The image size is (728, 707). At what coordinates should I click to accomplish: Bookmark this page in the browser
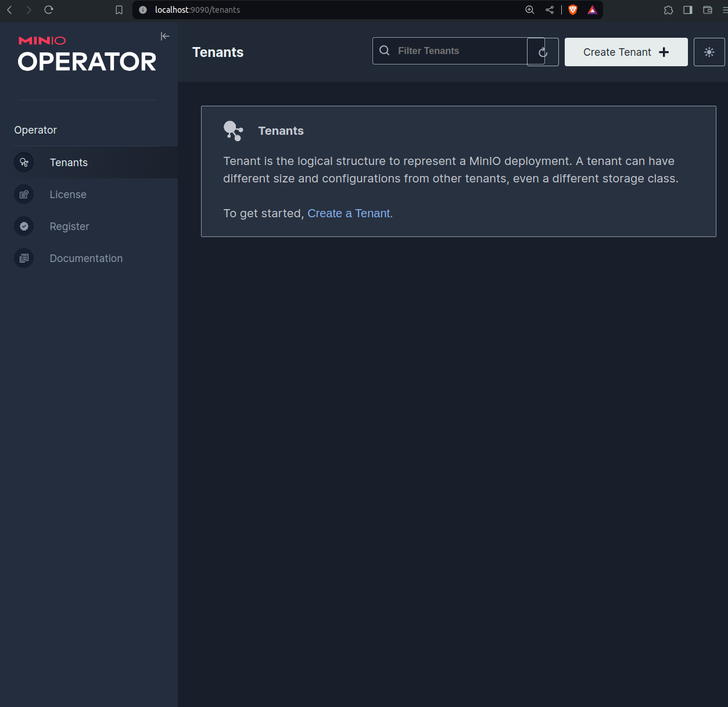pyautogui.click(x=119, y=10)
